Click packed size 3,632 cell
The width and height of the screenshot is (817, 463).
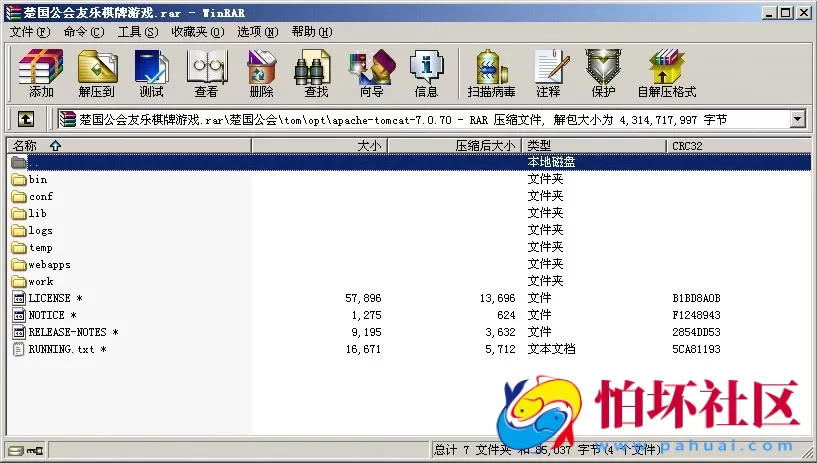[500, 332]
